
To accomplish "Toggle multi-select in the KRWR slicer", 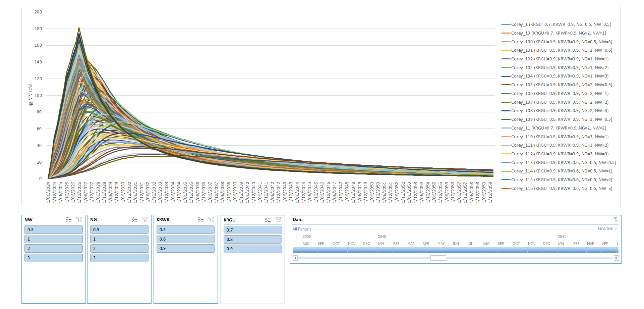I will 201,219.
